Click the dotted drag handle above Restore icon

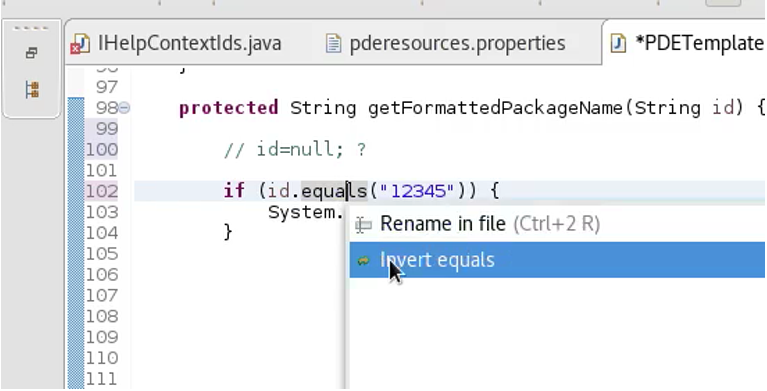point(30,28)
